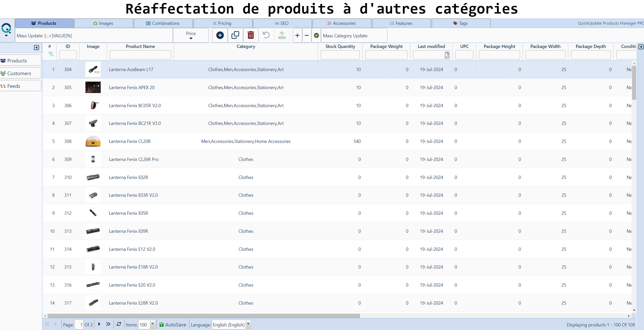
Task: Add a new product with the plus icon
Action: coord(220,35)
